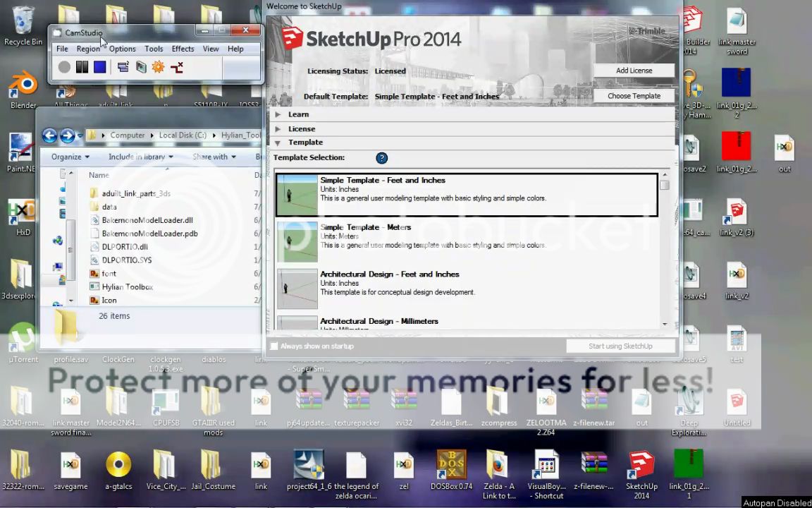Viewport: 812px width, 508px height.
Task: Open the Organize dropdown in Explorer
Action: tap(70, 157)
